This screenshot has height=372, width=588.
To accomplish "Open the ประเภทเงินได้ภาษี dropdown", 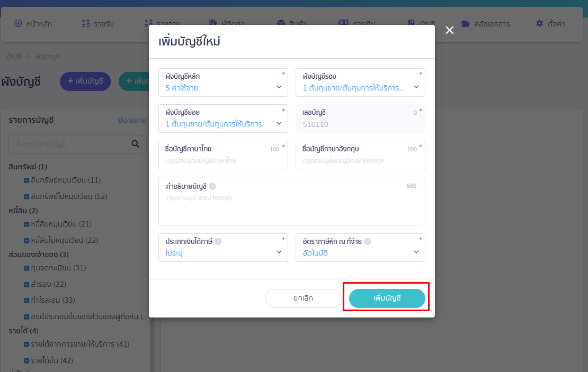I will point(223,248).
